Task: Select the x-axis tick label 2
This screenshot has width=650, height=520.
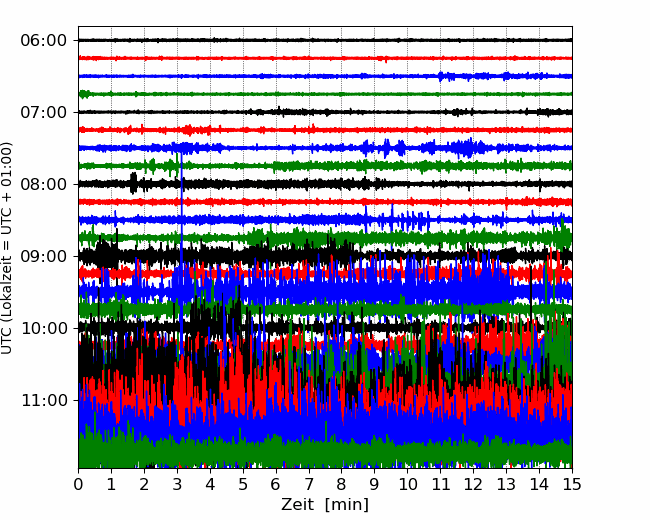Action: click(x=144, y=484)
